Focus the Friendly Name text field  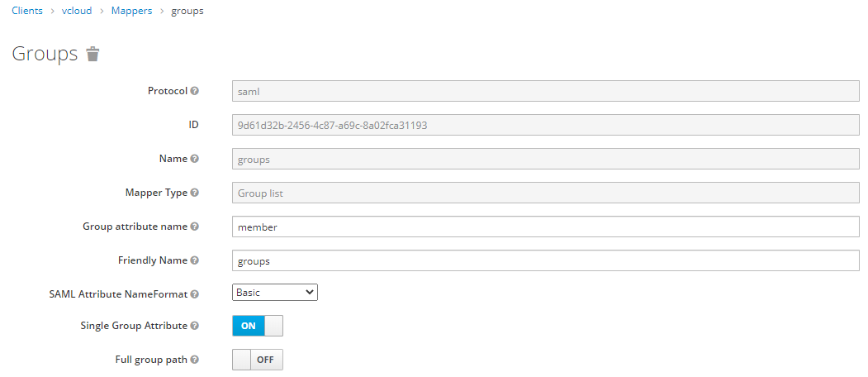pyautogui.click(x=546, y=260)
